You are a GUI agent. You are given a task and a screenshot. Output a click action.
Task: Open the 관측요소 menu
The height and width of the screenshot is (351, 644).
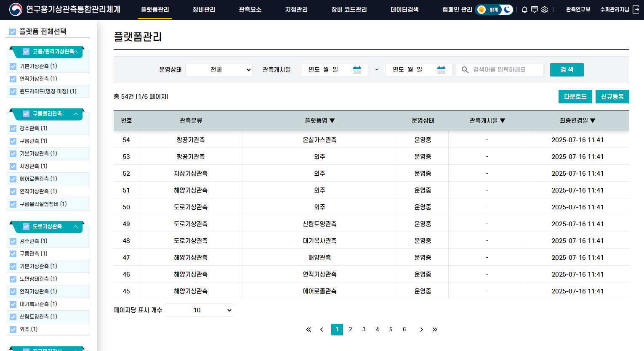coord(250,10)
